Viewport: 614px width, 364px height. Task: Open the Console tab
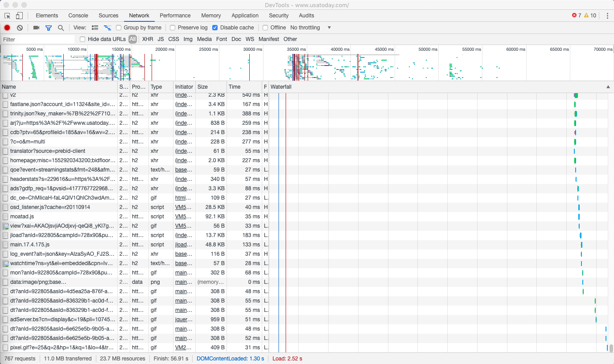pos(78,16)
